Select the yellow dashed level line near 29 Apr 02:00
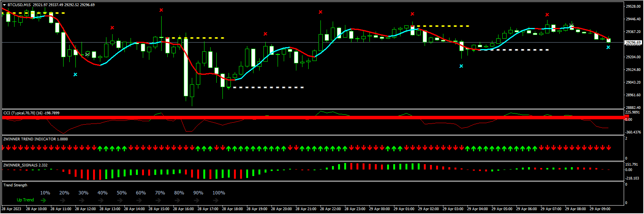 440,26
